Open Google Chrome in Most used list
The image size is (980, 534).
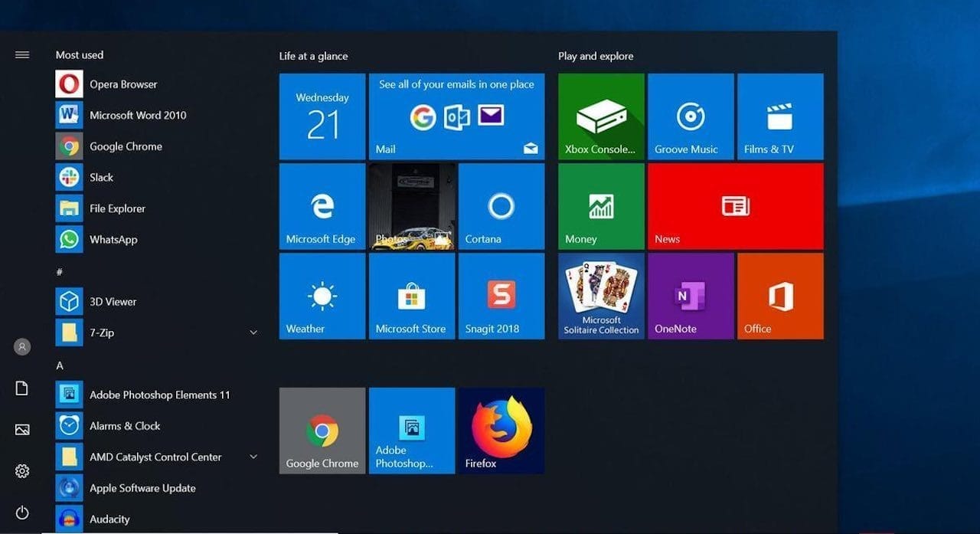(x=158, y=146)
